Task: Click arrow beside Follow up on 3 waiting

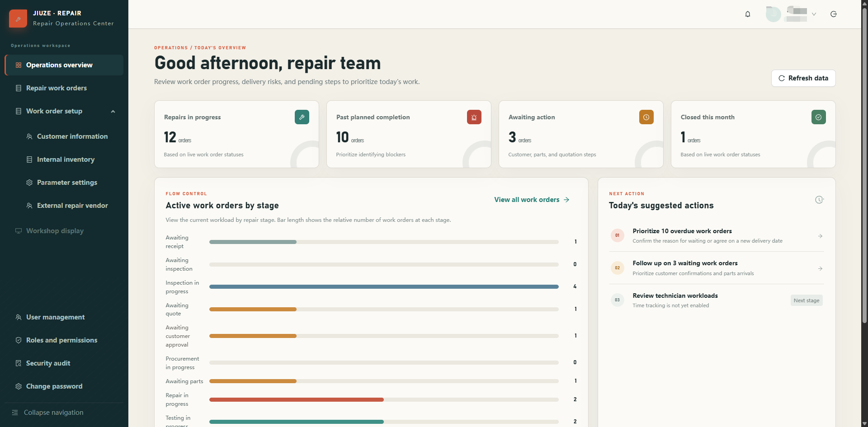Action: 820,269
